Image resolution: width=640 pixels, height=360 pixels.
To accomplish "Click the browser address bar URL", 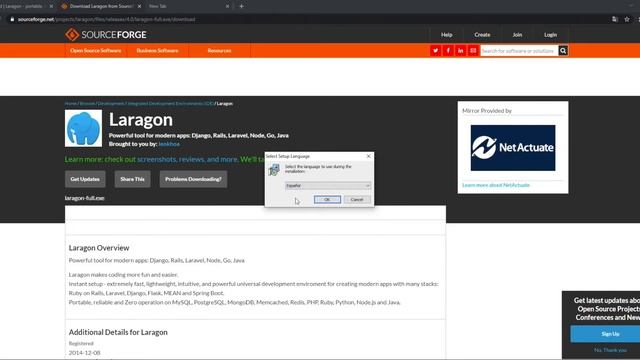I will click(106, 19).
